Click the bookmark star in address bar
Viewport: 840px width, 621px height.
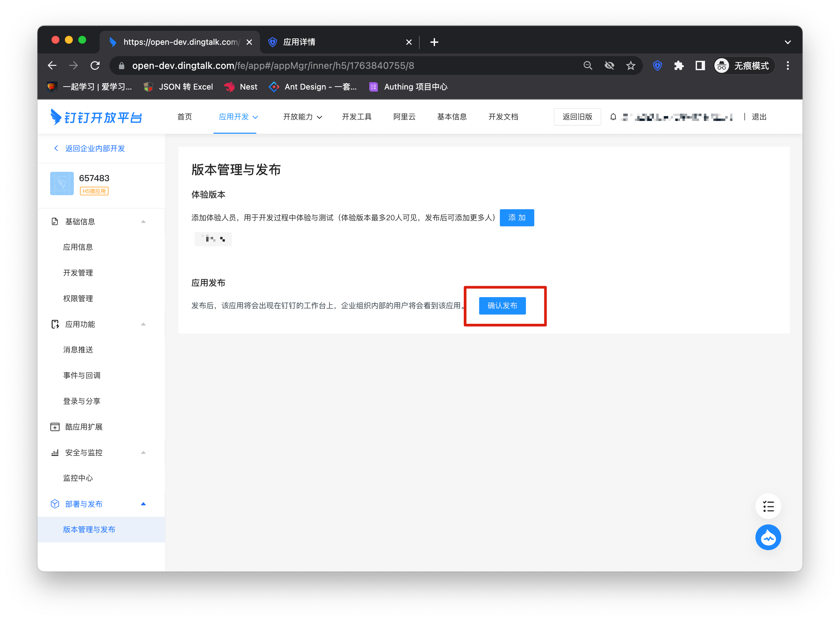coord(630,66)
